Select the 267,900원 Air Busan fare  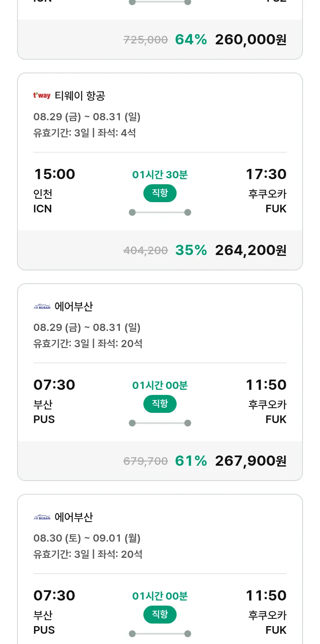click(250, 461)
